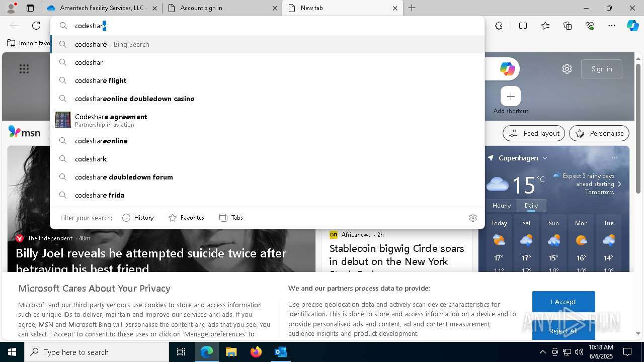
Task: Select 'codeshar' suggestion
Action: pyautogui.click(x=267, y=62)
